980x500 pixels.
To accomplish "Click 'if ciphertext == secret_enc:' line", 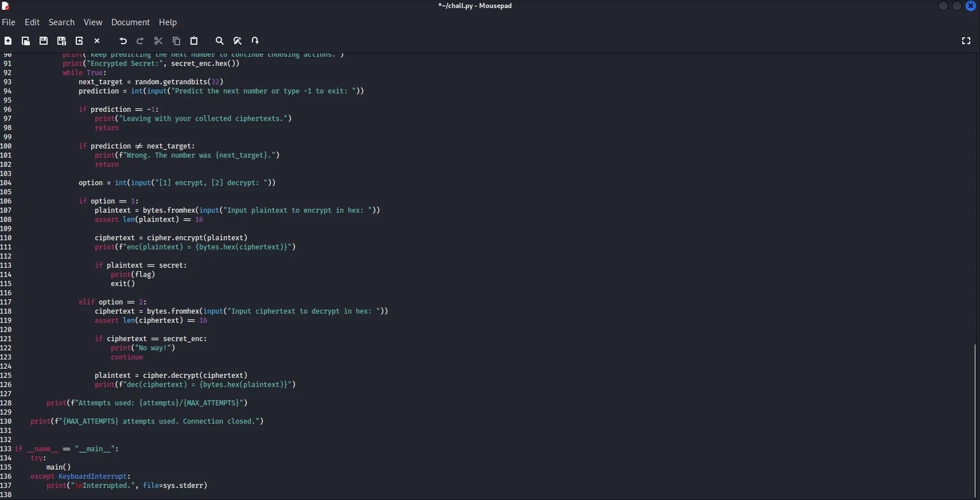I will pos(151,339).
